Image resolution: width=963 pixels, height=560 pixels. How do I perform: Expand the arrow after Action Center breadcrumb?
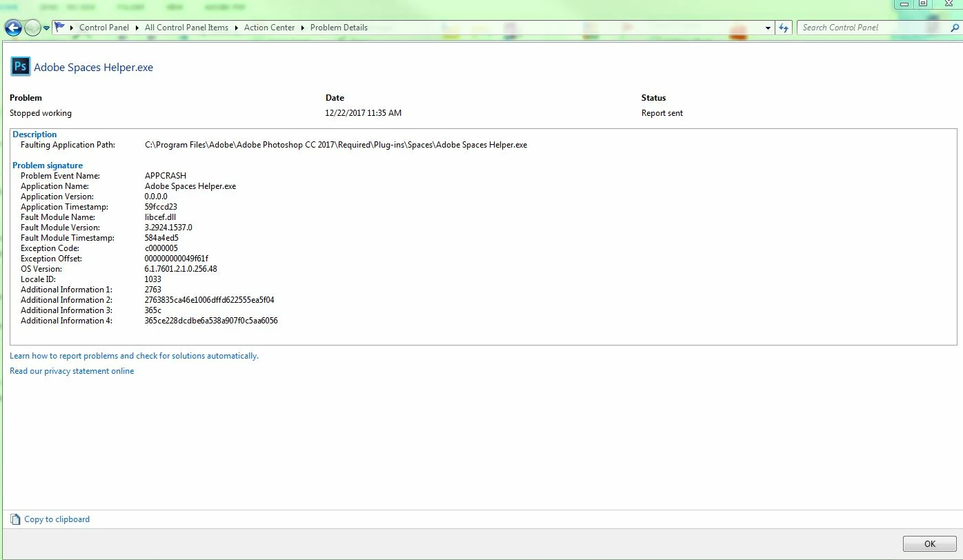pos(302,28)
